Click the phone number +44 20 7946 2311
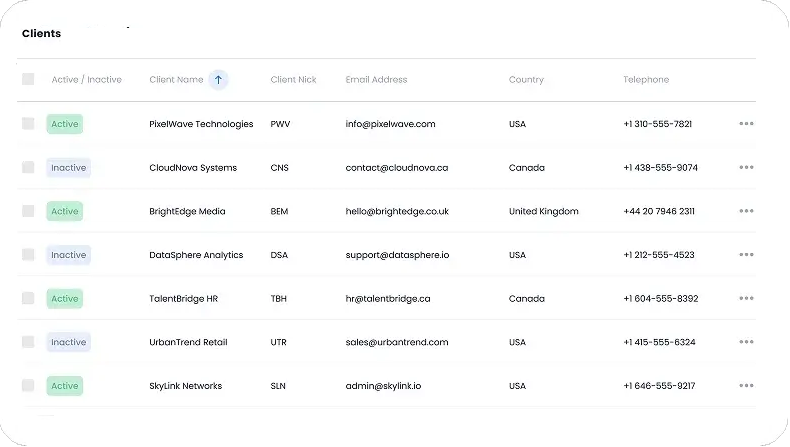Viewport: 790px width, 447px height. click(x=659, y=212)
